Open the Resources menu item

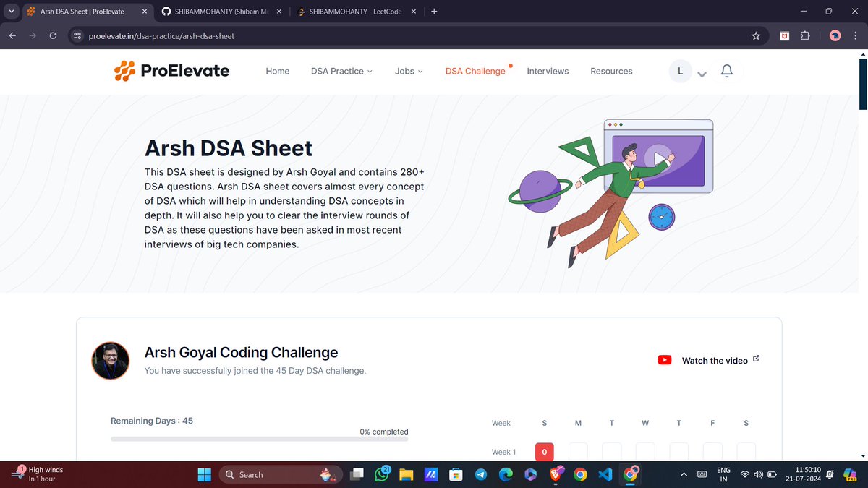point(611,71)
